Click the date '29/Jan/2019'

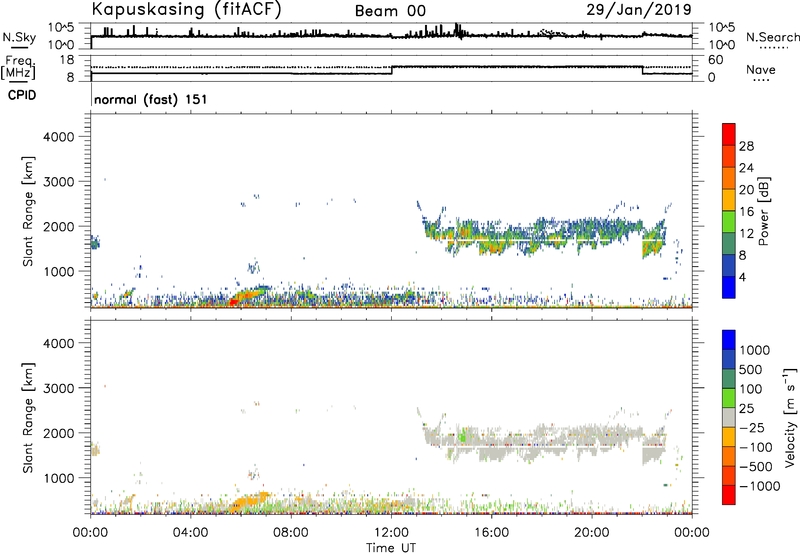(639, 9)
